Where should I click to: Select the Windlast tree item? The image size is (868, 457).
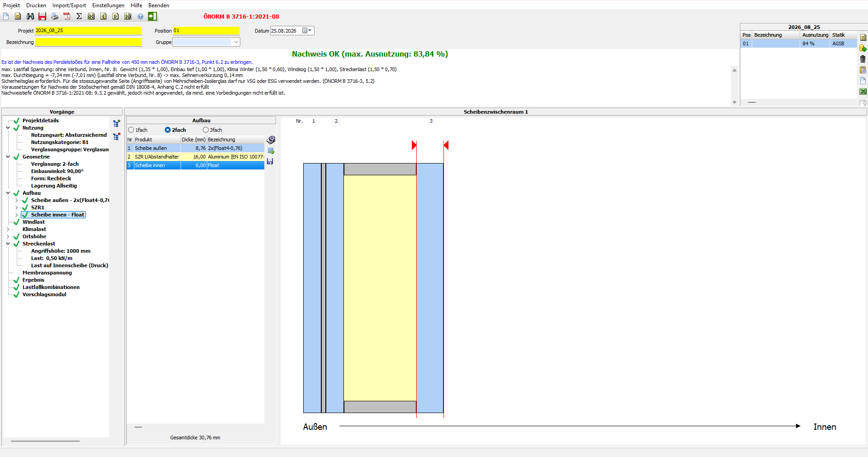point(33,222)
